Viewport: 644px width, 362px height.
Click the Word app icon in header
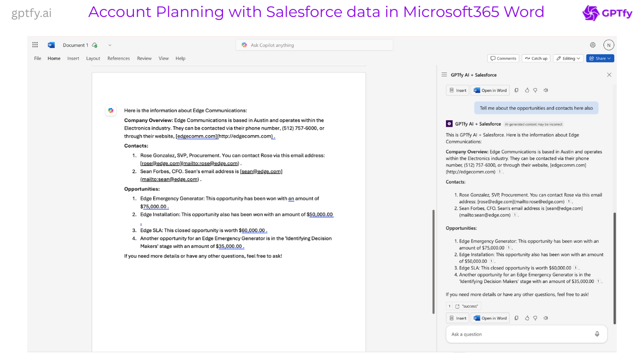(x=51, y=45)
